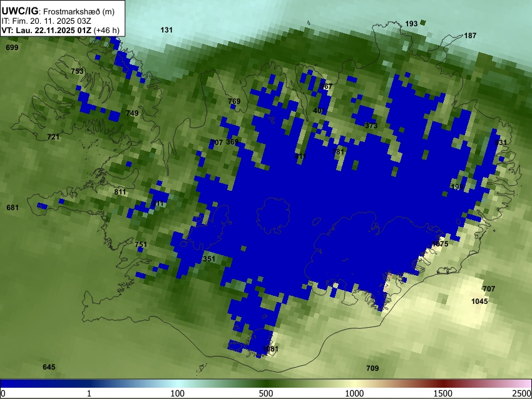Click the colorbar tick label 1000

(x=354, y=393)
